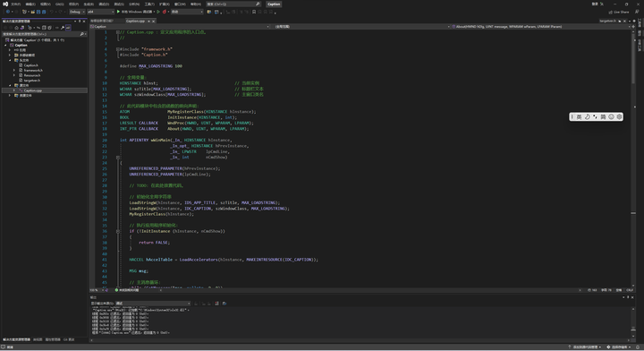The image size is (644, 351).
Task: Click Start Without Debugging outlined play icon
Action: tap(158, 12)
